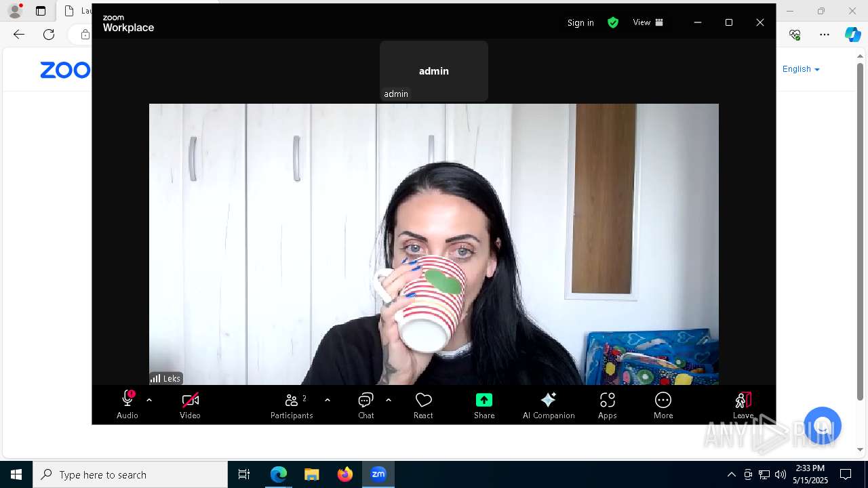Open the volume tray icon
The image size is (868, 488).
781,474
